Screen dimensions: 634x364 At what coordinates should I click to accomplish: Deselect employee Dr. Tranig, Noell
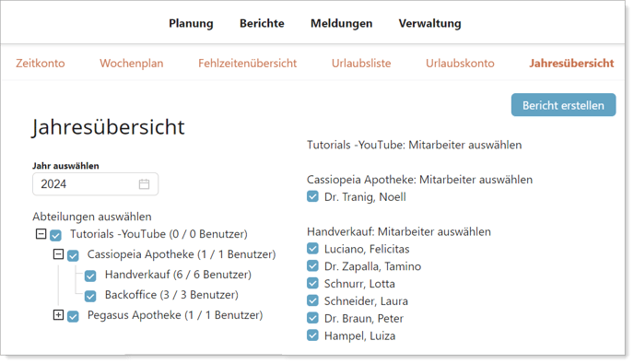(312, 196)
